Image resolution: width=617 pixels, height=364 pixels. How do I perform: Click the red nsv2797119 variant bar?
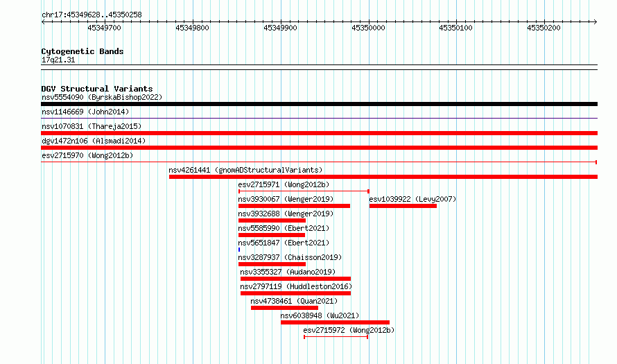295,293
